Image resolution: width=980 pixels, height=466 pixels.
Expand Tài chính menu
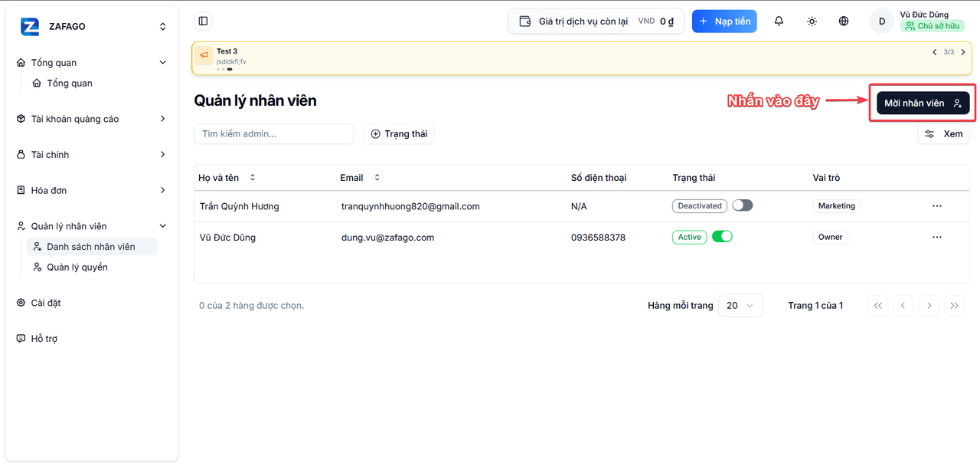(91, 155)
